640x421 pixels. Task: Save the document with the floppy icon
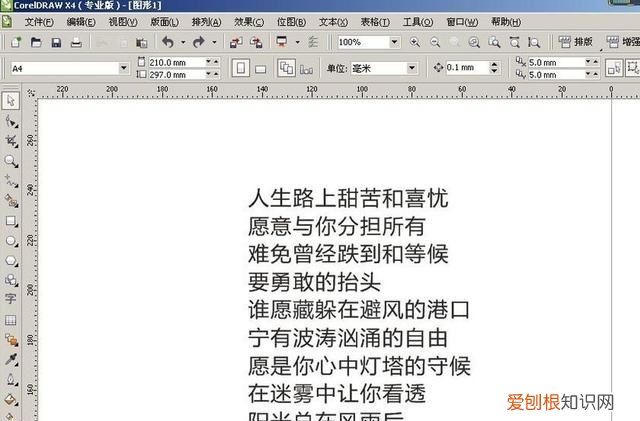(x=56, y=42)
